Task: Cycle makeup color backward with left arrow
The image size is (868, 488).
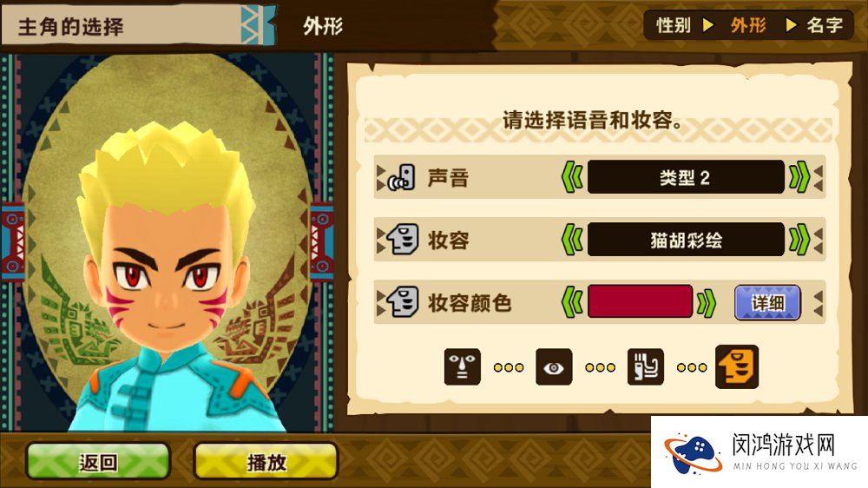Action: (x=572, y=302)
